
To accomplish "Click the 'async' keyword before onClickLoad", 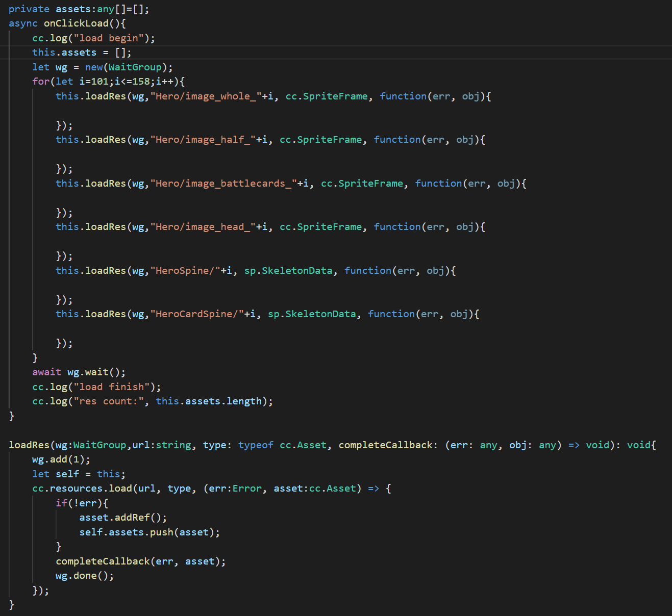I will click(23, 23).
